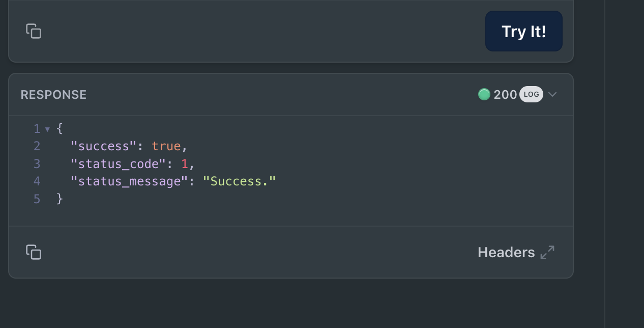Select the 200 status code
This screenshot has height=328, width=644.
tap(505, 94)
